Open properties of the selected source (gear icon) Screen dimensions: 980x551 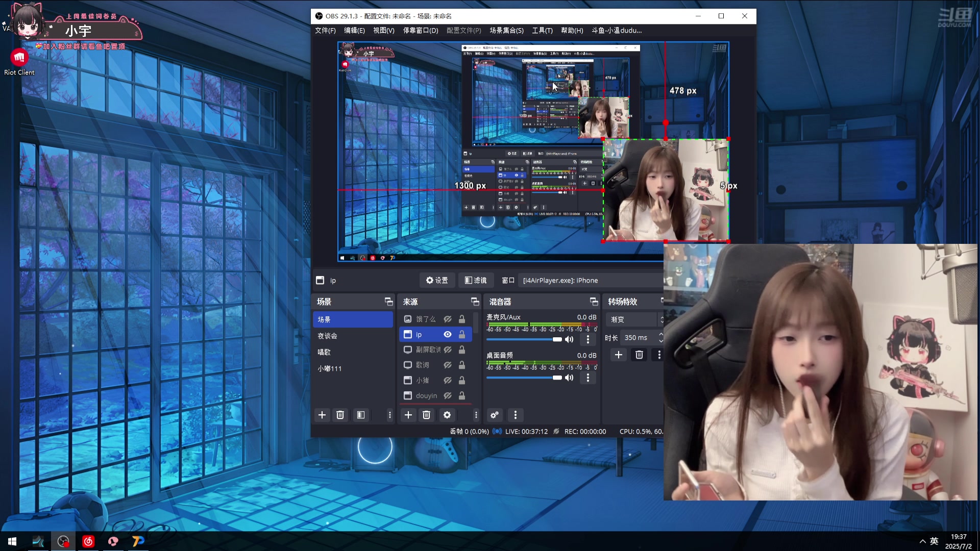[447, 415]
